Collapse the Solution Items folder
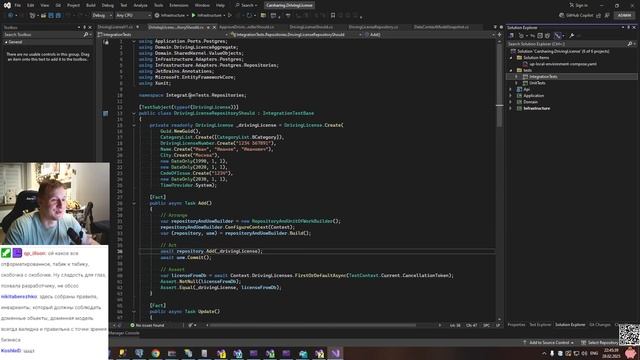This screenshot has height=360, width=640. 511,58
